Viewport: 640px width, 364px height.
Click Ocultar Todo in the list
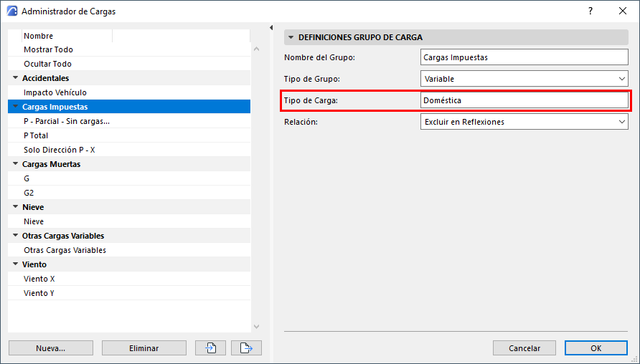tap(47, 64)
